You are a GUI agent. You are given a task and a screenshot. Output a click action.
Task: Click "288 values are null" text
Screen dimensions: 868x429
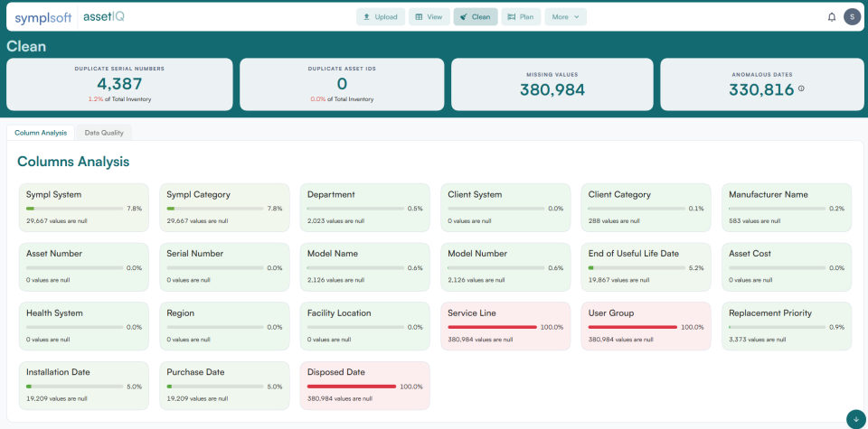(x=614, y=220)
